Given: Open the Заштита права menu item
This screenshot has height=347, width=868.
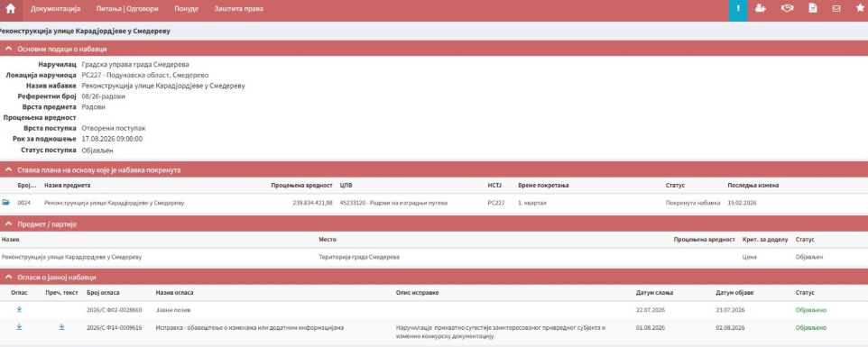Looking at the screenshot, I should point(238,9).
